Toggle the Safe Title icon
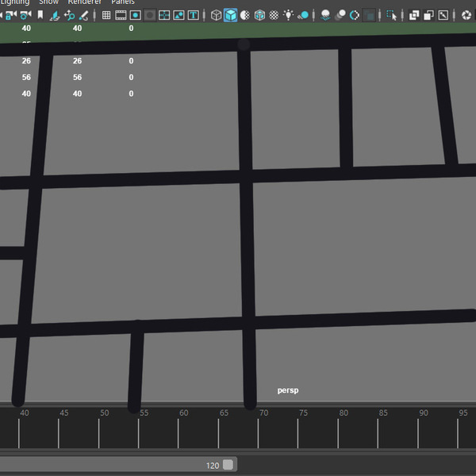Screen dimensions: 476x476 pos(193,15)
